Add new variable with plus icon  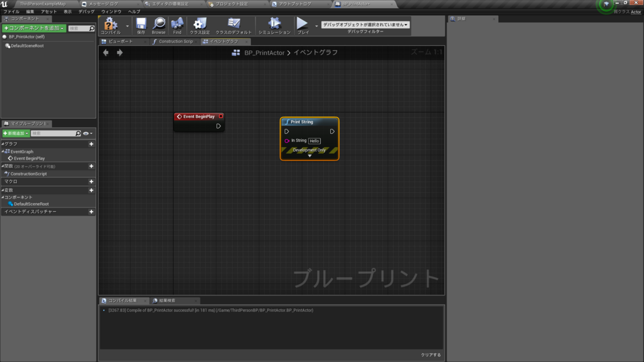(x=91, y=190)
